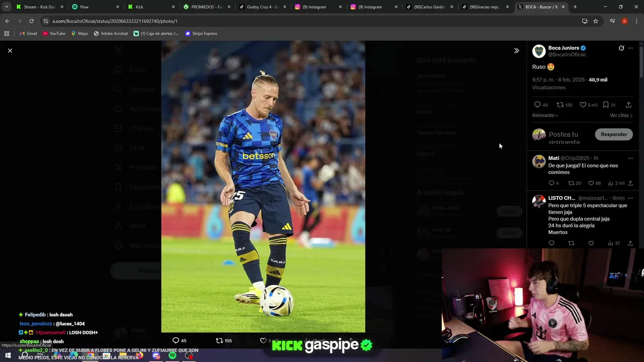Reply to the LISTO CH... comment
This screenshot has width=644, height=362.
click(551, 243)
